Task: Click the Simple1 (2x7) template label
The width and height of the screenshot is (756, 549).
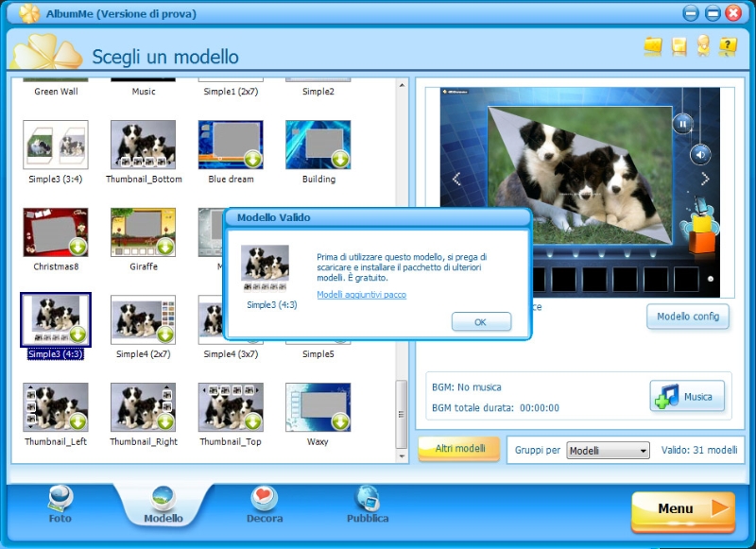Action: click(231, 91)
